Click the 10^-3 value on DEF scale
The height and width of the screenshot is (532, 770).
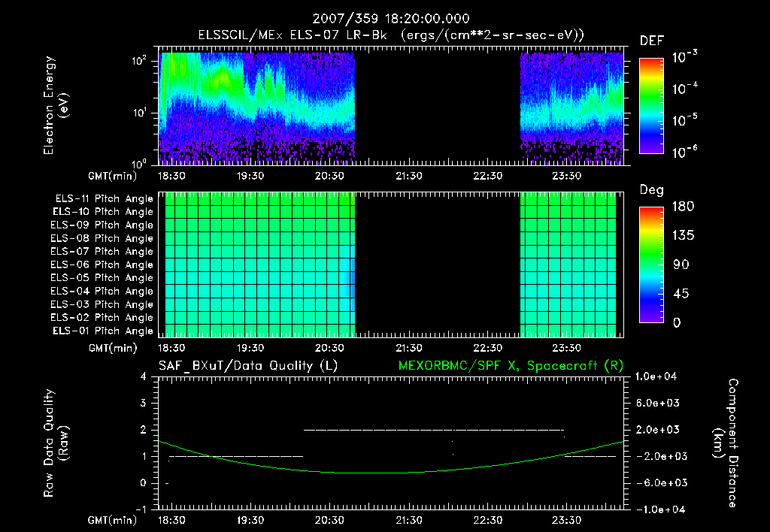pyautogui.click(x=684, y=56)
